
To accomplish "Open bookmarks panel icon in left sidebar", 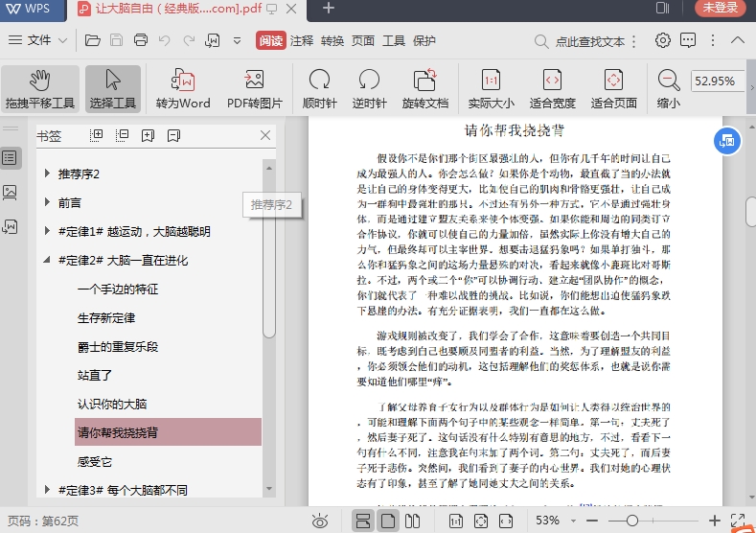I will [x=11, y=158].
